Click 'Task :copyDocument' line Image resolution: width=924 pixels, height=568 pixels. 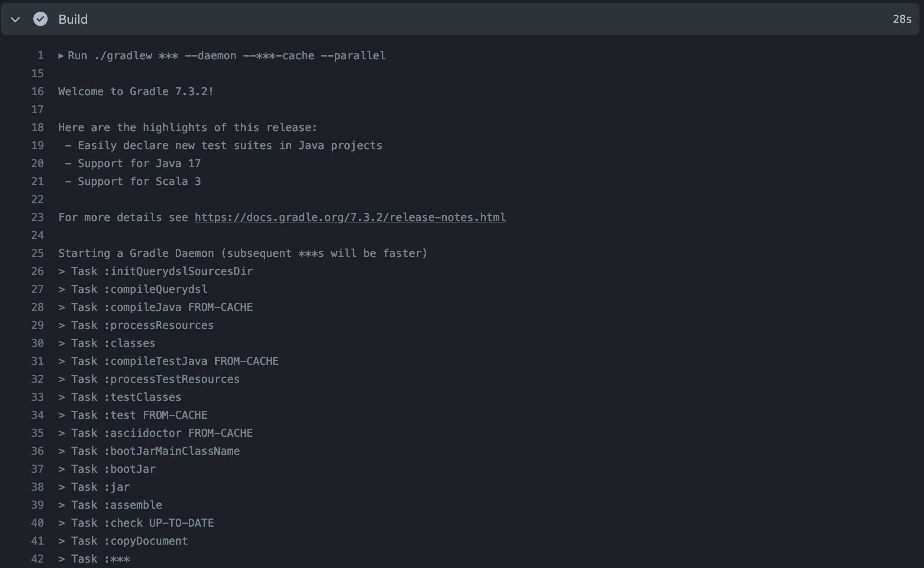point(123,541)
